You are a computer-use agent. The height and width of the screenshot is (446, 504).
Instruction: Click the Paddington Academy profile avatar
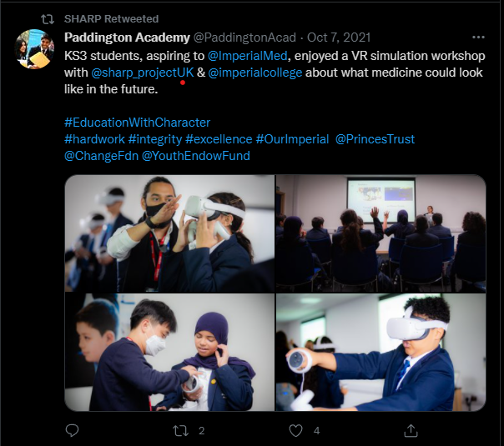[x=35, y=49]
